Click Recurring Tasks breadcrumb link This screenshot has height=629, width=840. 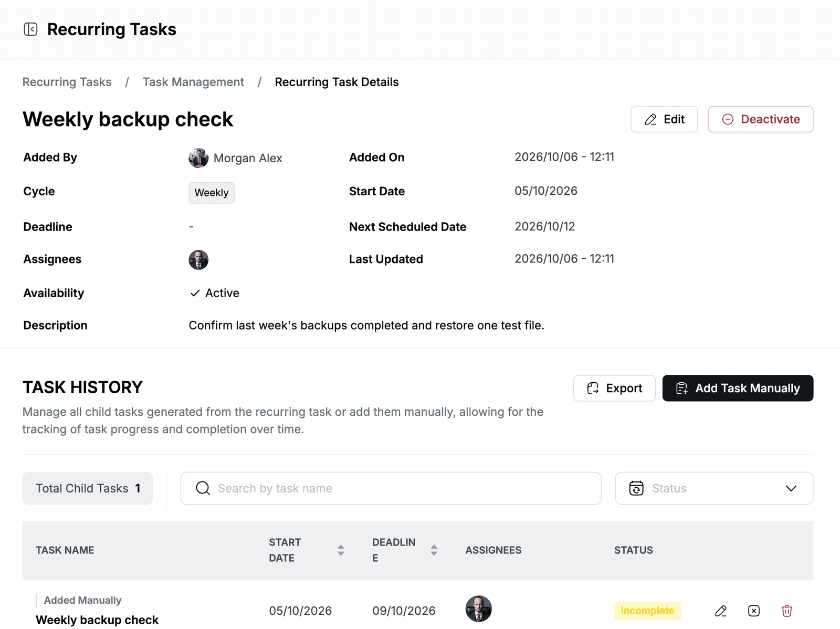coord(67,82)
